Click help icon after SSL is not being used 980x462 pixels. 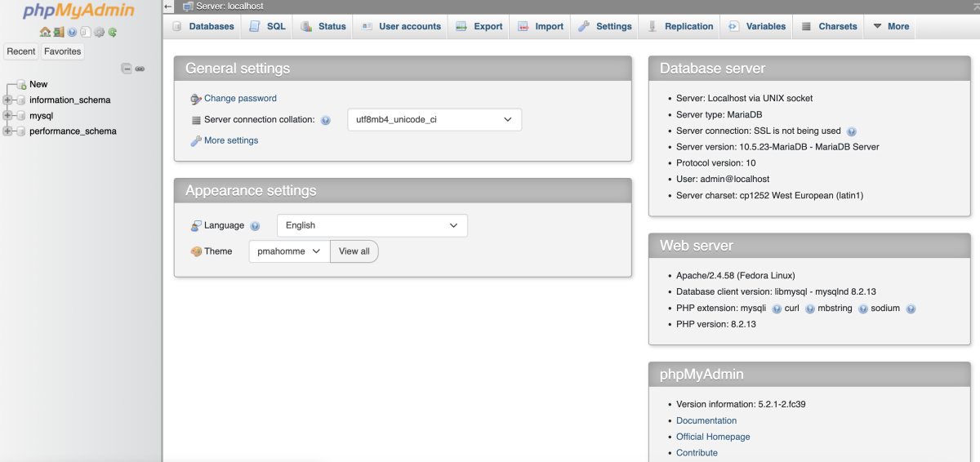click(852, 131)
